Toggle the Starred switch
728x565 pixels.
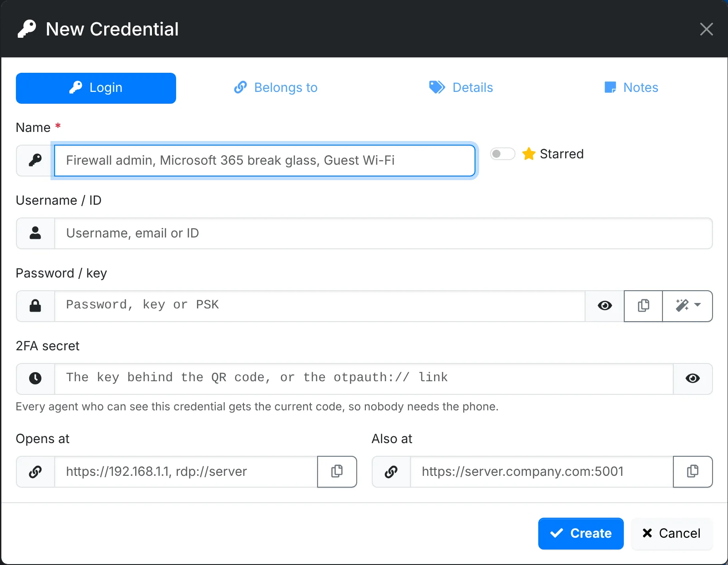(x=502, y=154)
